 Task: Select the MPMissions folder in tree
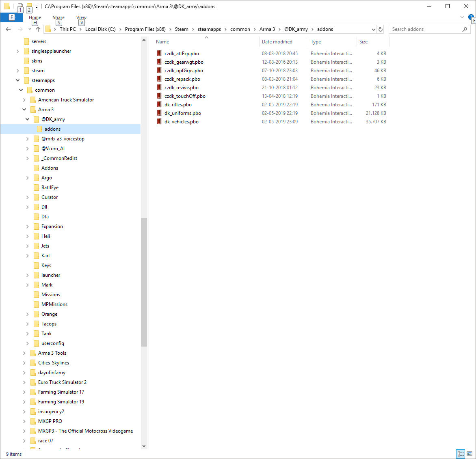(x=54, y=304)
